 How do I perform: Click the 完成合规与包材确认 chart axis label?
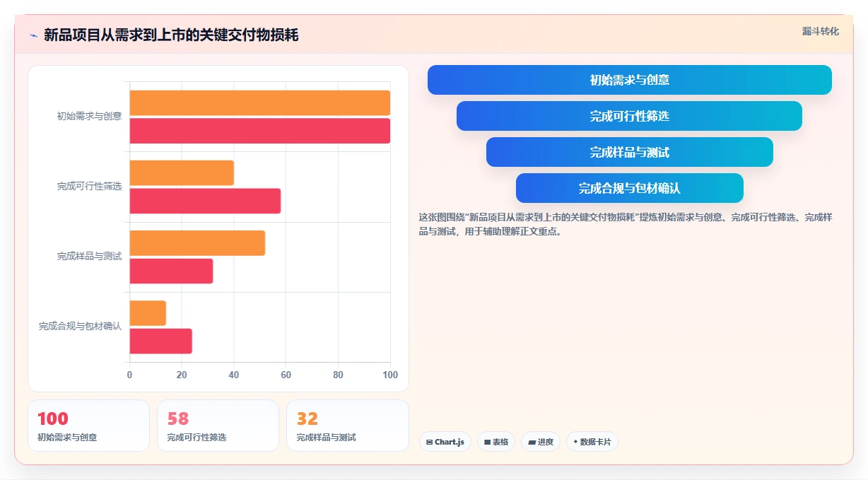[80, 327]
